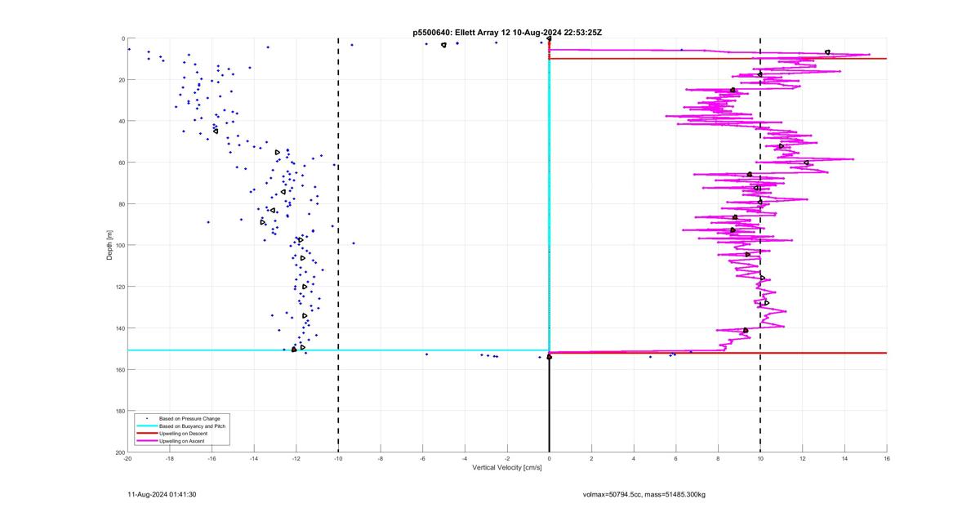
Task: Click the plot title 'p5500640: Ellett Array 12'
Action: point(463,33)
